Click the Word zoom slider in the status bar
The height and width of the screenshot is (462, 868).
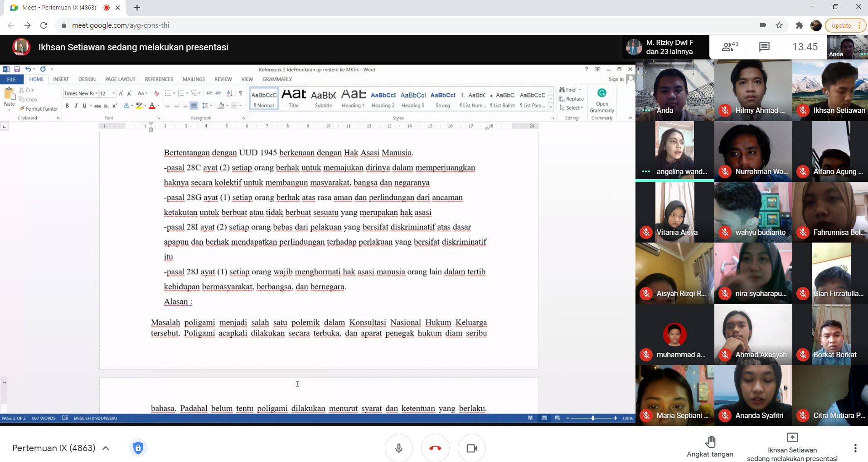point(592,418)
